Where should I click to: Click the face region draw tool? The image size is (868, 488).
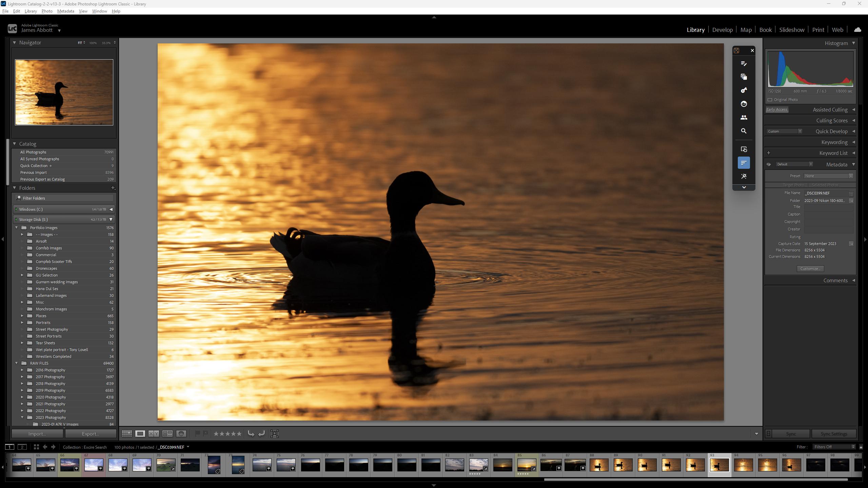pyautogui.click(x=274, y=434)
